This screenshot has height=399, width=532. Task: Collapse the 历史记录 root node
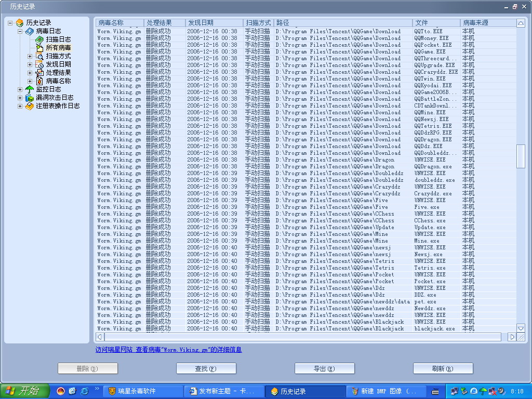[10, 23]
